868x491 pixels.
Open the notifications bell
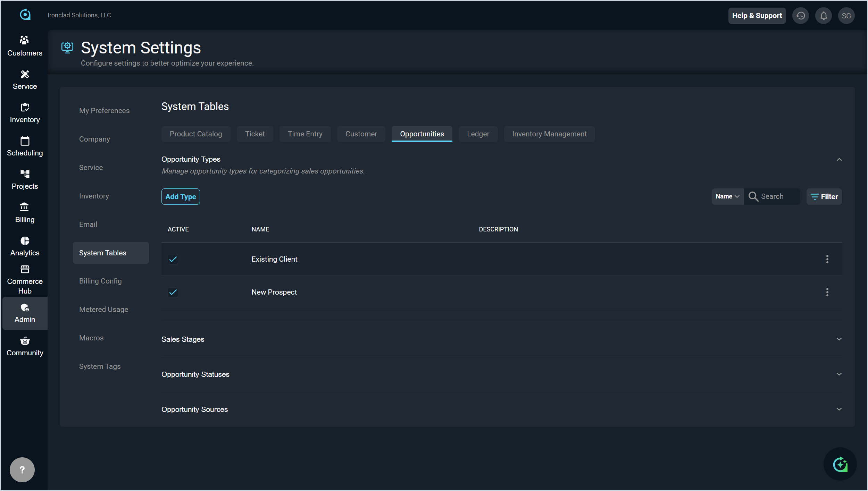[824, 16]
